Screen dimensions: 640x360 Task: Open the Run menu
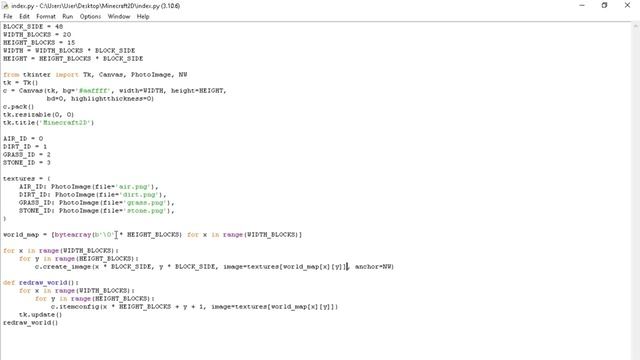point(67,16)
